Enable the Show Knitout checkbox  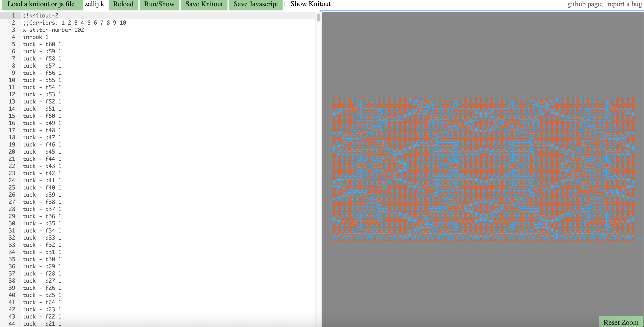pos(287,4)
